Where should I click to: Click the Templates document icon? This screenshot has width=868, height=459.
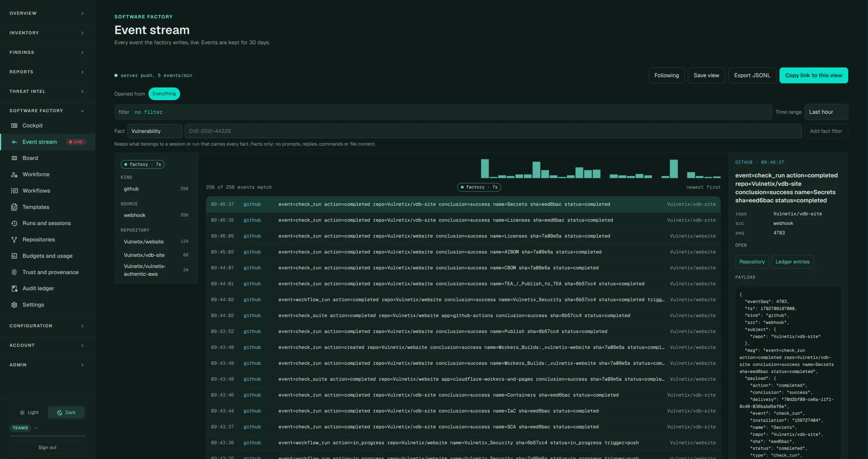pyautogui.click(x=14, y=207)
